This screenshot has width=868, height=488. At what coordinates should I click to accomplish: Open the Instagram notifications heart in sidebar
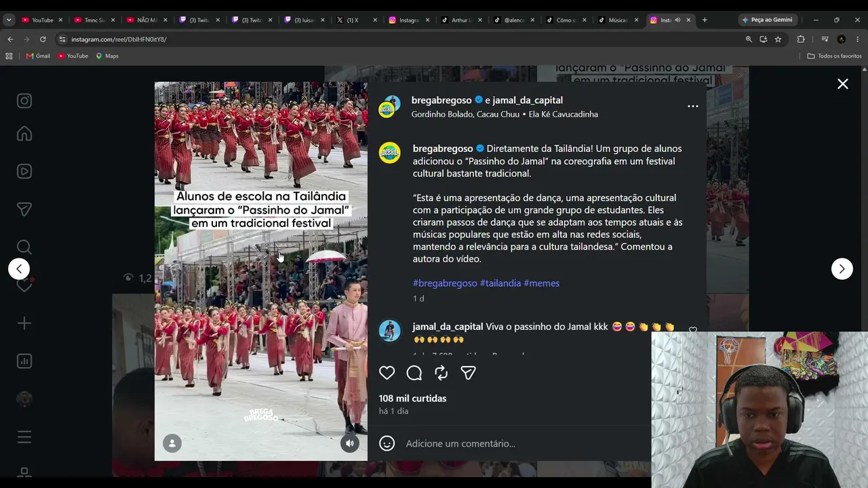24,285
